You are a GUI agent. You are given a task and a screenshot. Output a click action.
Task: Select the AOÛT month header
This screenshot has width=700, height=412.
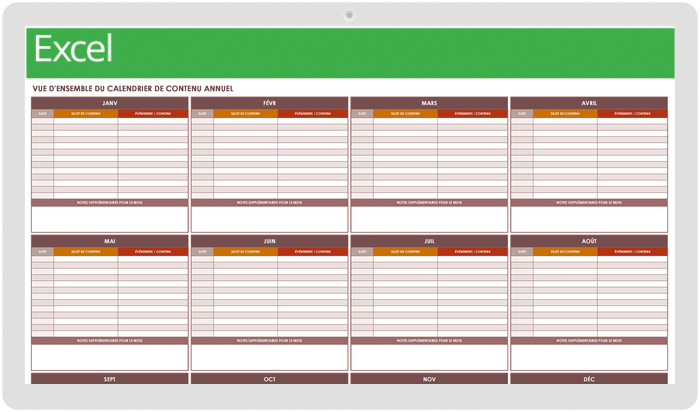point(589,241)
